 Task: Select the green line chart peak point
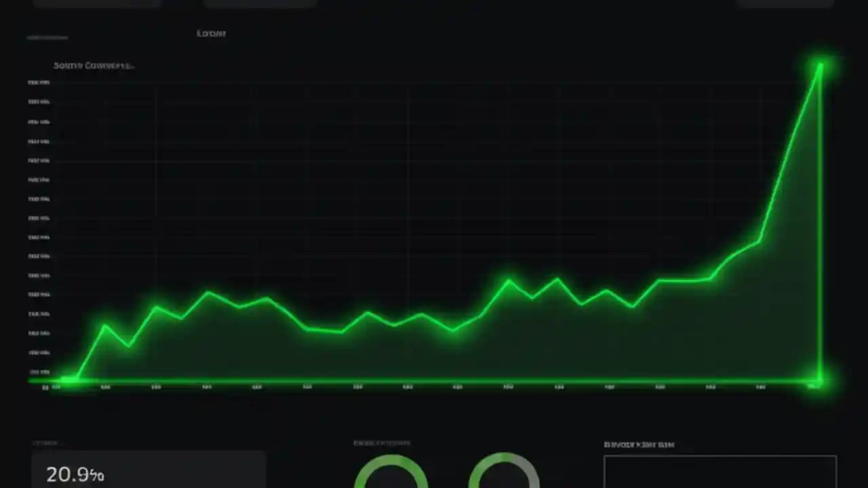[x=820, y=64]
